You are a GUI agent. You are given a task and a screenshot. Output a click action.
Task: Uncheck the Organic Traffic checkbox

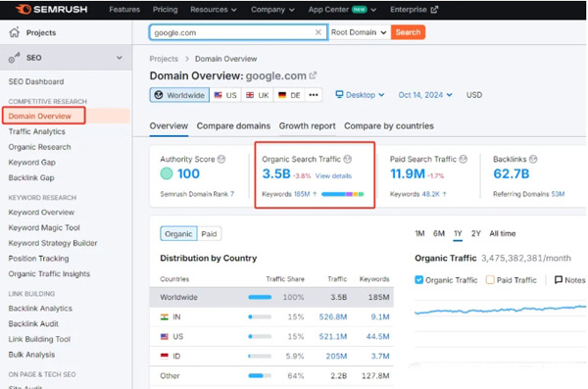click(x=419, y=280)
